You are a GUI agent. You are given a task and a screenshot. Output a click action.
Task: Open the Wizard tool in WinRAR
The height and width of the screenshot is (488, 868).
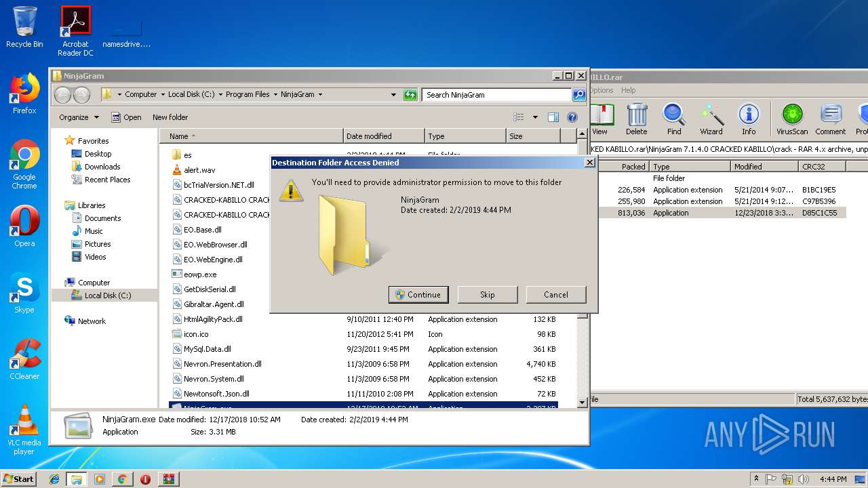pyautogui.click(x=711, y=119)
